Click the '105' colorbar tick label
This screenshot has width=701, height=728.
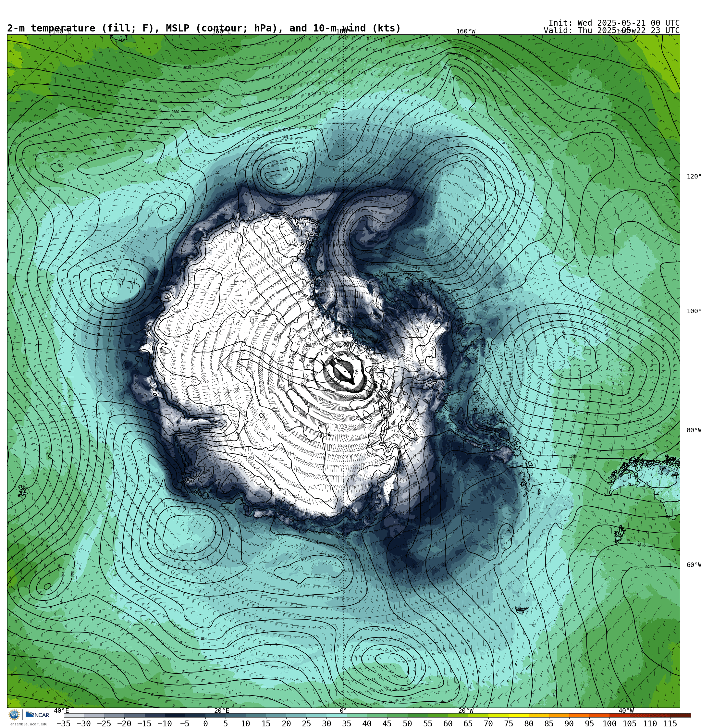pos(630,723)
